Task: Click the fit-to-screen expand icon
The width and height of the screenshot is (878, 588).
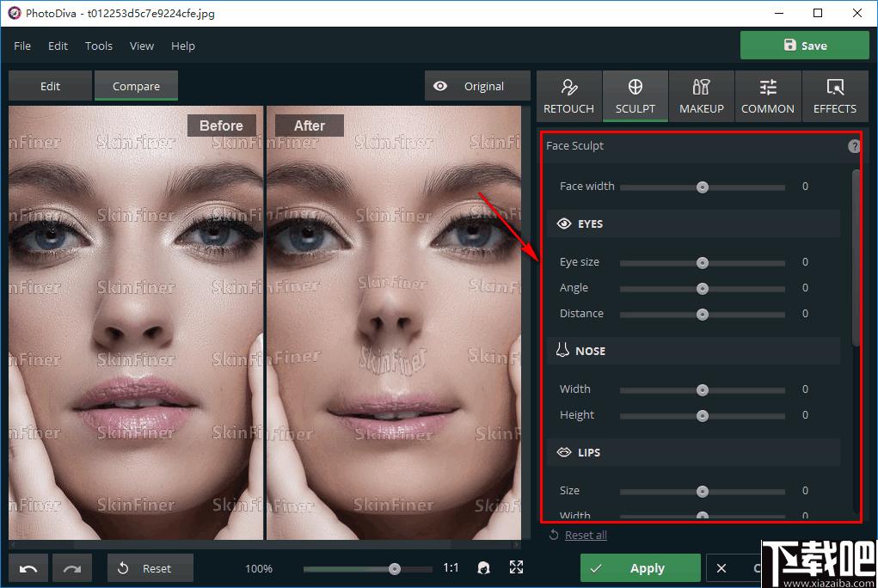Action: coord(516,568)
